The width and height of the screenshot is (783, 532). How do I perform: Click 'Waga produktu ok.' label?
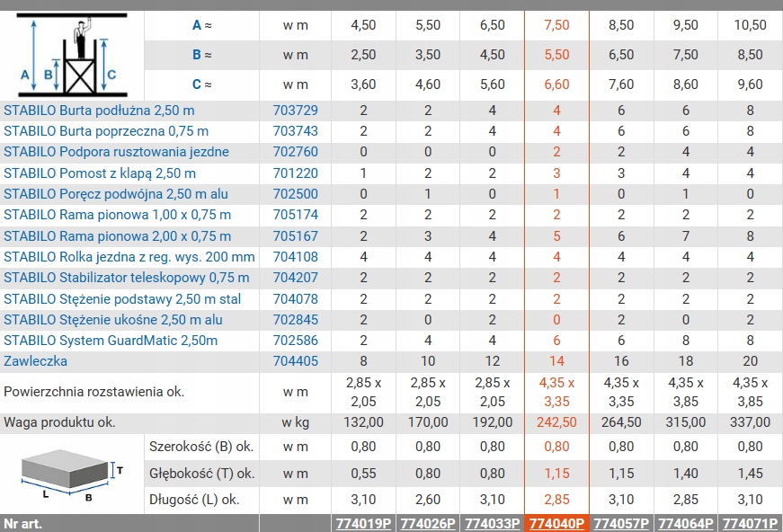coord(59,422)
